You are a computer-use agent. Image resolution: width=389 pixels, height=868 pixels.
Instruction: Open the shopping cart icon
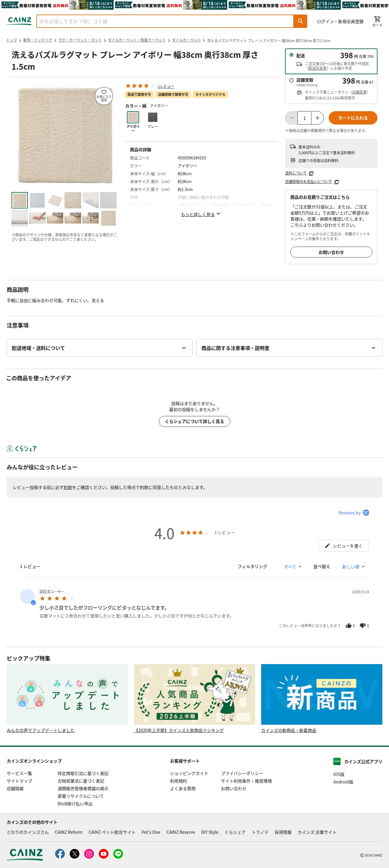pos(377,21)
